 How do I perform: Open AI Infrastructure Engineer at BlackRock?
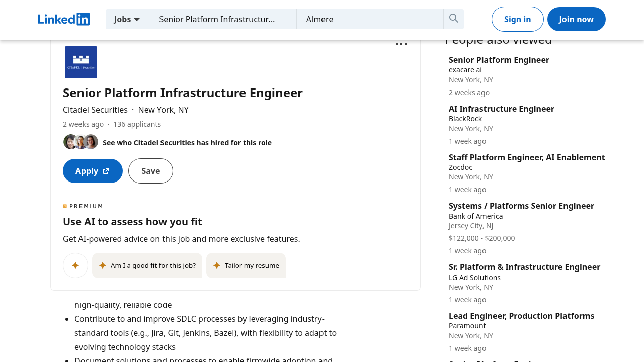click(x=502, y=109)
